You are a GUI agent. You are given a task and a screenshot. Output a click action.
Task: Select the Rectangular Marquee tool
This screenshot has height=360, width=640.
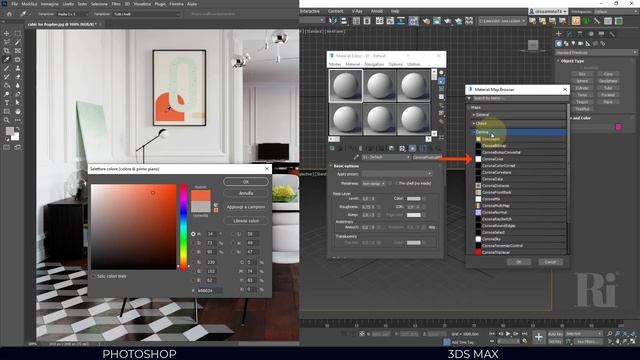[x=18, y=33]
